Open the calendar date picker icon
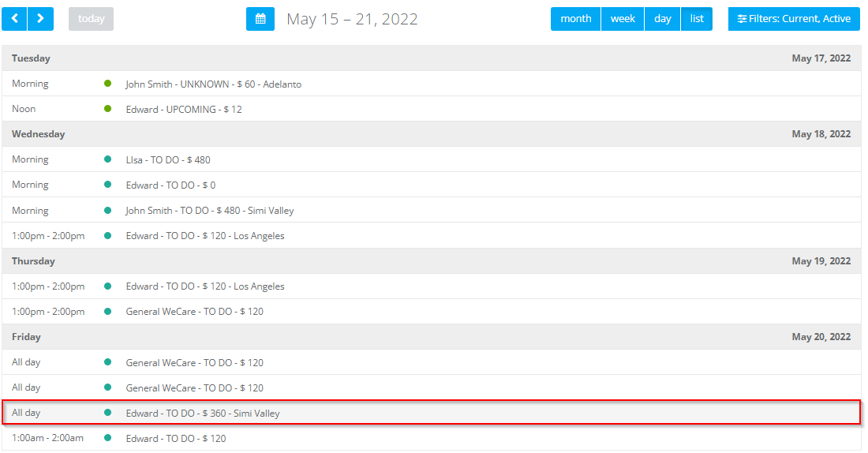 [260, 19]
